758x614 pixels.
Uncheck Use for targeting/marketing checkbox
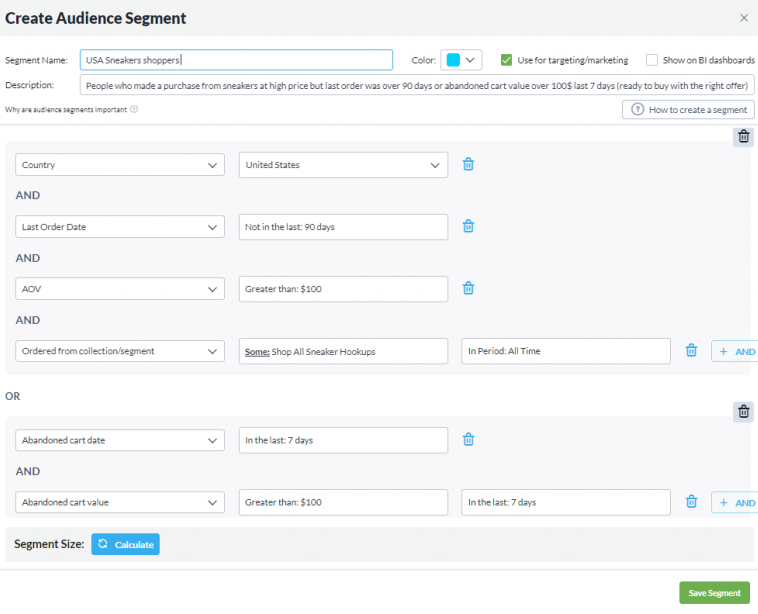(506, 60)
